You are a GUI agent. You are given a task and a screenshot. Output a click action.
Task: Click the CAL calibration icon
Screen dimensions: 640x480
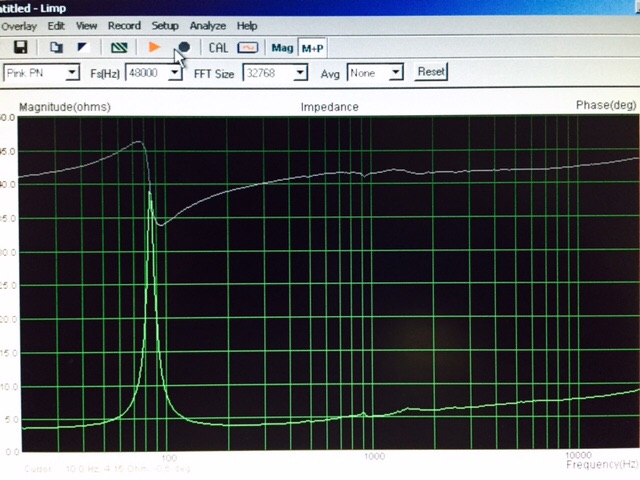[x=218, y=47]
